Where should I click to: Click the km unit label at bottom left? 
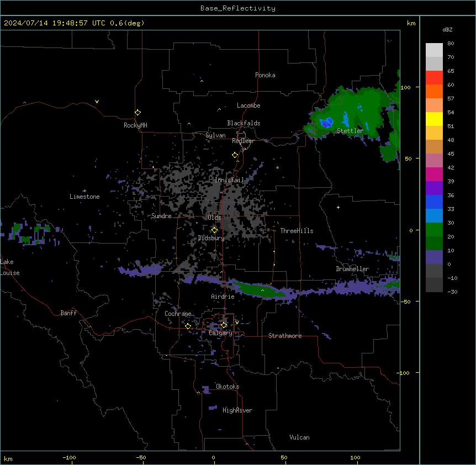[x=8, y=458]
